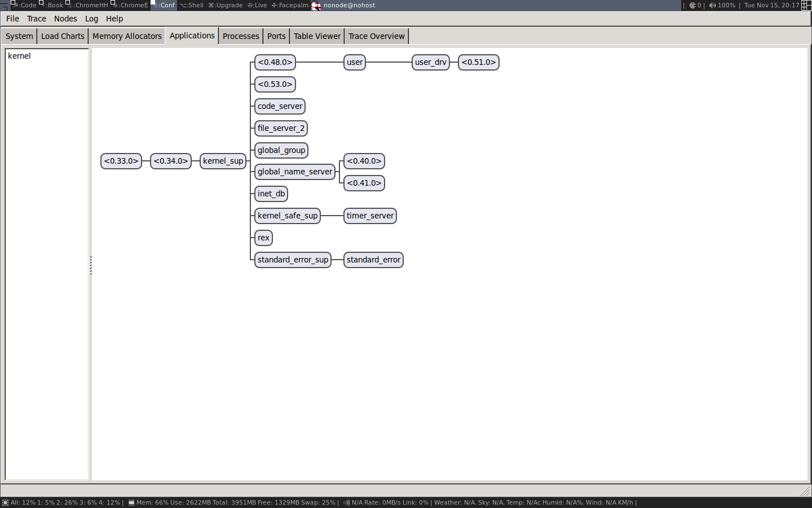Open the File menu

pos(12,19)
